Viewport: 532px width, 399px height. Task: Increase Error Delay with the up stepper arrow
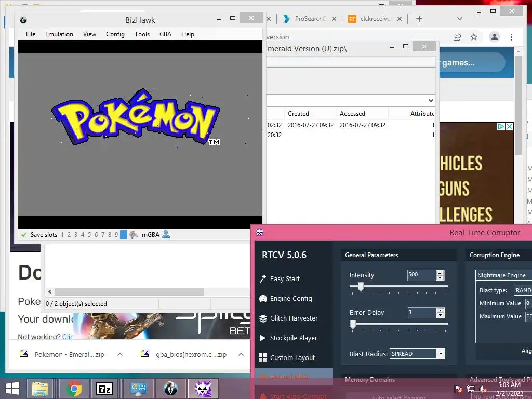pos(441,311)
